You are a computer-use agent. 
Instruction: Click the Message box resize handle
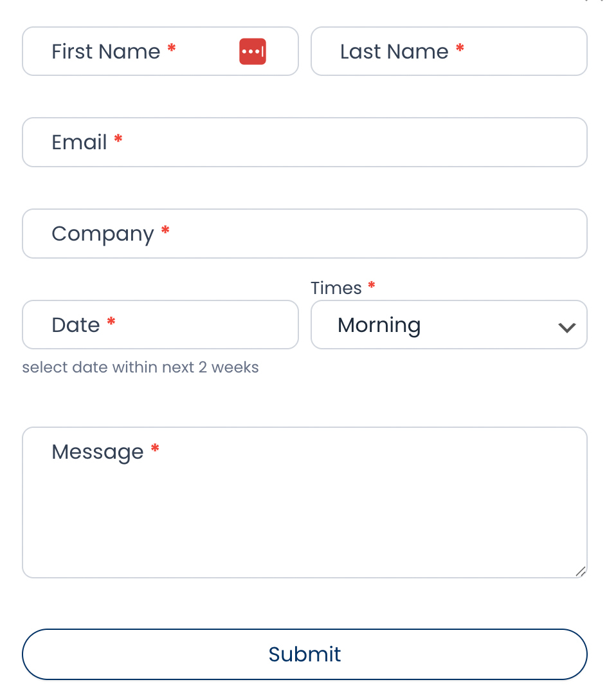[580, 571]
